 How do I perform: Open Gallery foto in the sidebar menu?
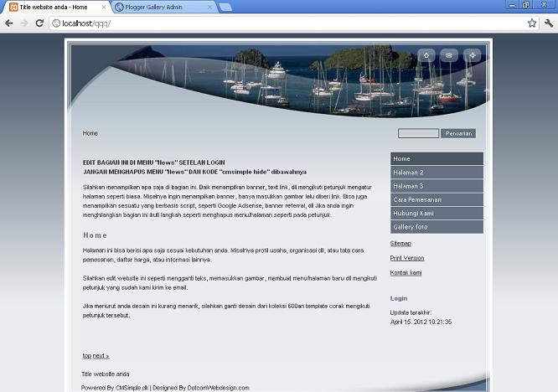click(437, 227)
